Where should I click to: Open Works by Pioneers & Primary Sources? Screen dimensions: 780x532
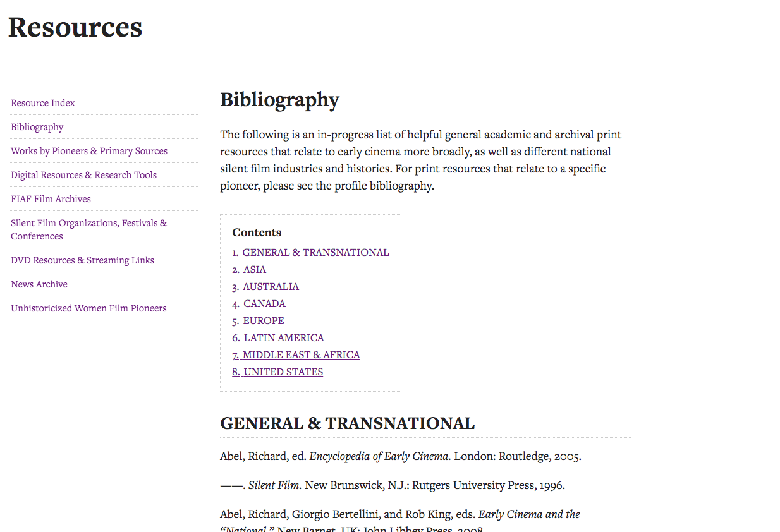click(89, 151)
